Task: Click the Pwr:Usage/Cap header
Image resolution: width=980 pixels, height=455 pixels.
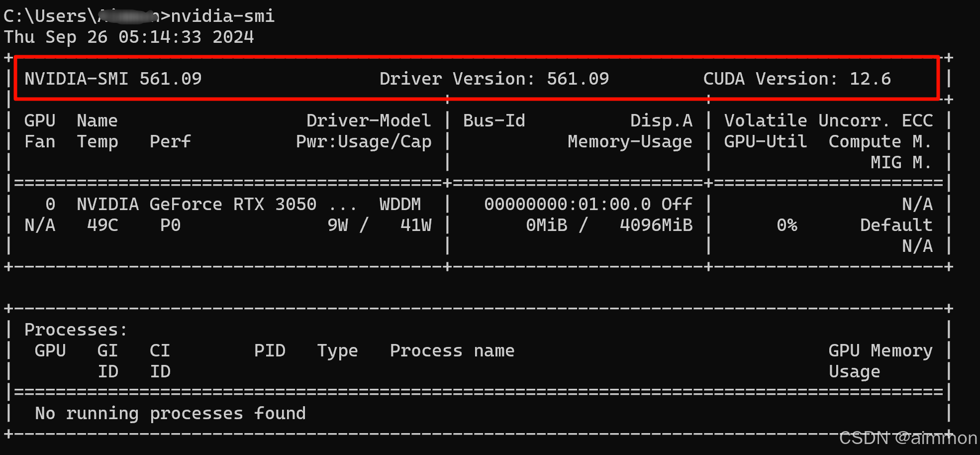Action: click(364, 142)
